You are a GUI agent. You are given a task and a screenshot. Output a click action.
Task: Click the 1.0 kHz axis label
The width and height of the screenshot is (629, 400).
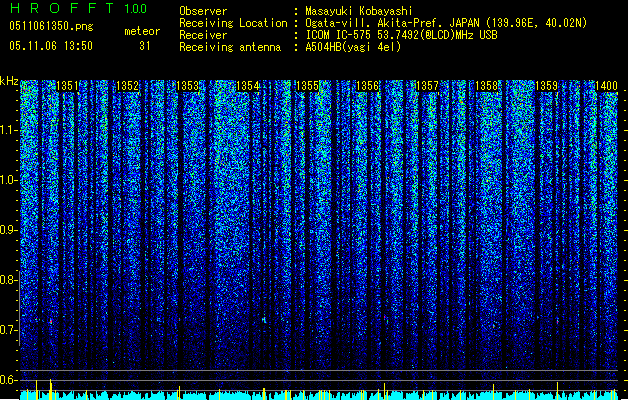point(9,180)
